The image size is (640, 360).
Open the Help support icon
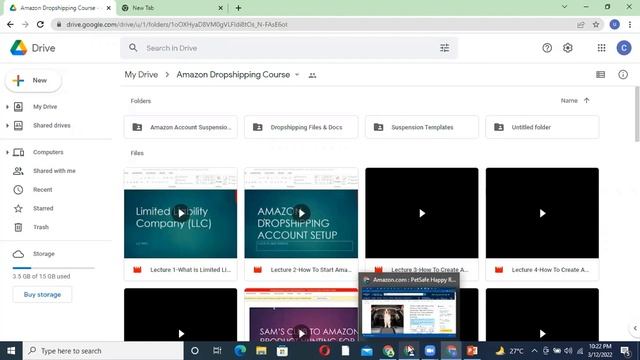pyautogui.click(x=547, y=48)
